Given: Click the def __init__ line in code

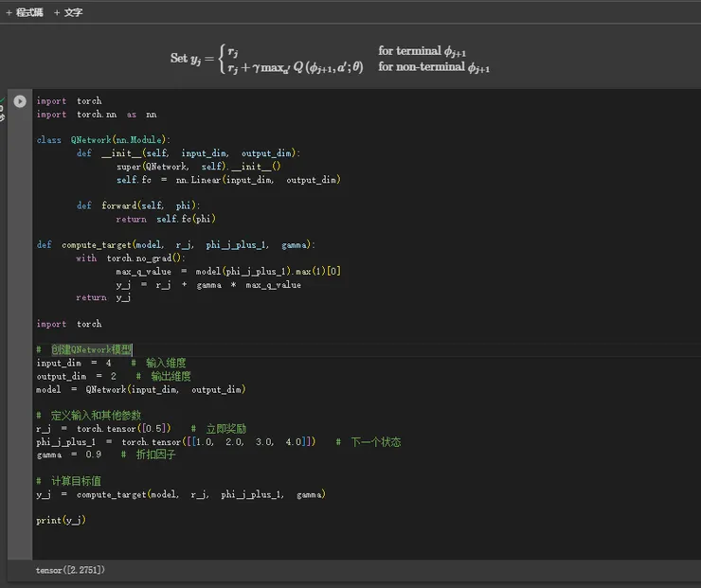Looking at the screenshot, I should (188, 153).
